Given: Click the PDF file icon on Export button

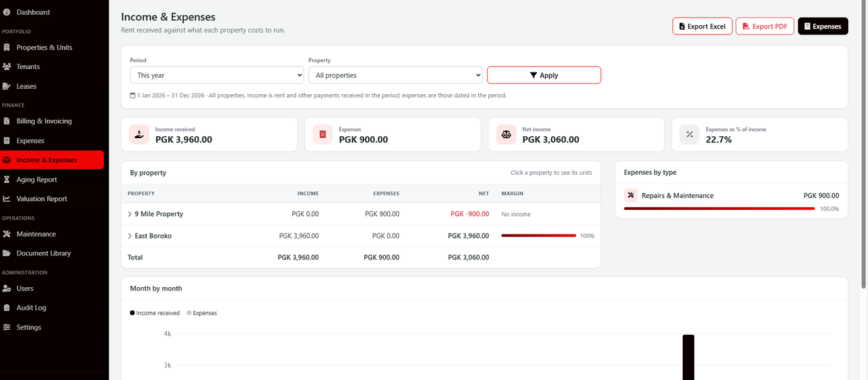Looking at the screenshot, I should 746,26.
